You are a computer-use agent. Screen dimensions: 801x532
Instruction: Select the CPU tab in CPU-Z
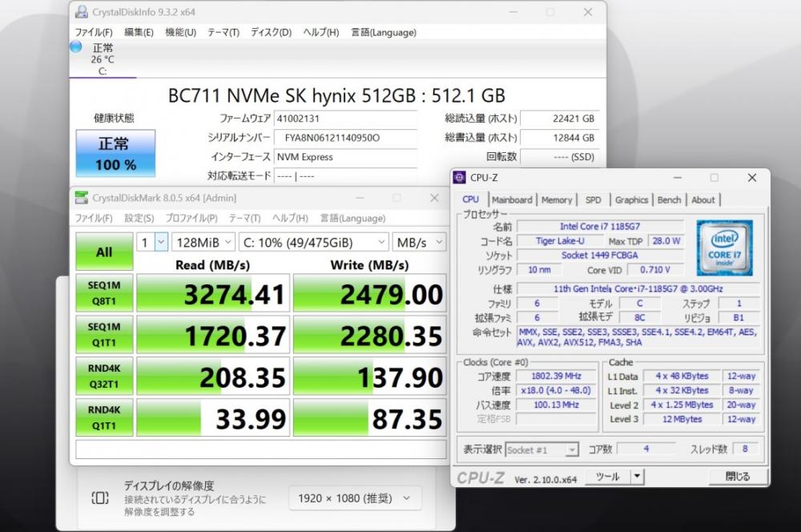[470, 199]
